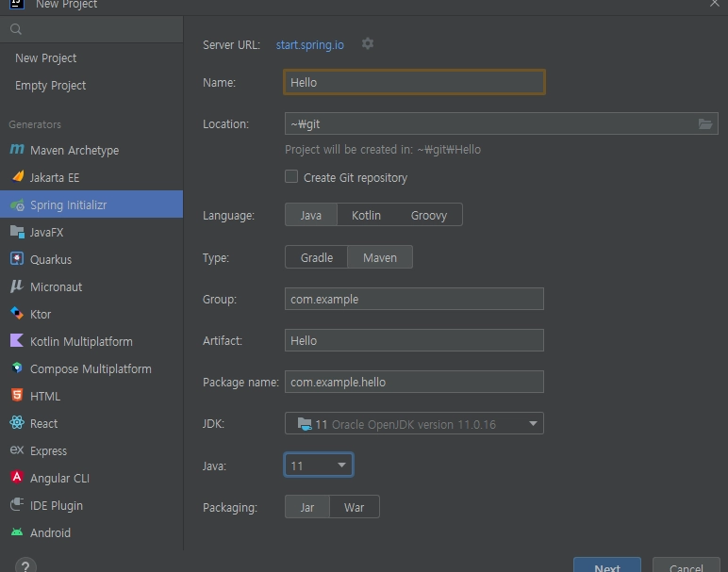Open the start.spring.io server link
The width and height of the screenshot is (728, 572).
(x=309, y=44)
